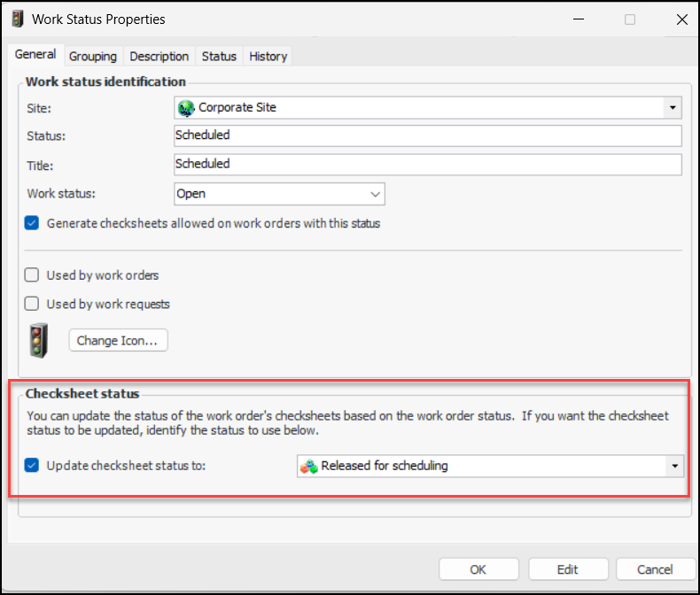700x595 pixels.
Task: Confirm with the OK button
Action: [x=478, y=569]
